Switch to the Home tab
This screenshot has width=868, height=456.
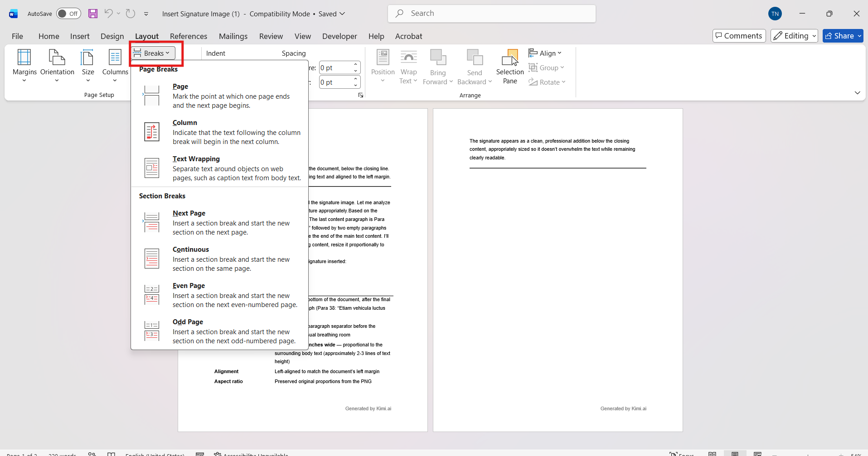coord(49,36)
